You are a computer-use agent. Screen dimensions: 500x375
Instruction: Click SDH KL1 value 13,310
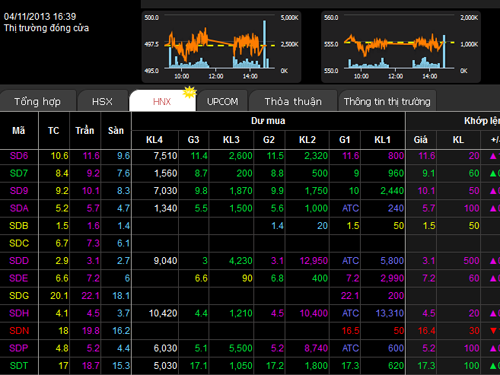(x=390, y=313)
